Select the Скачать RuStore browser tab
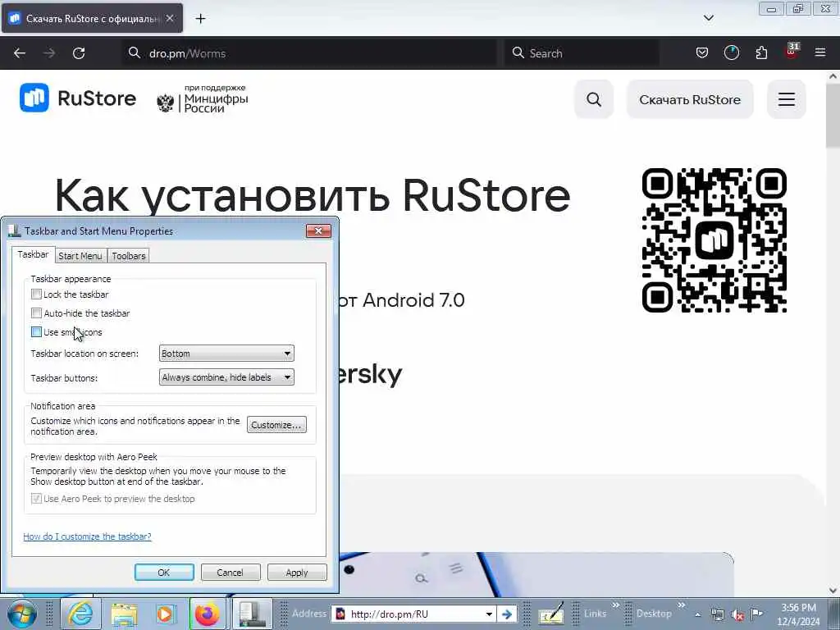 pyautogui.click(x=92, y=18)
